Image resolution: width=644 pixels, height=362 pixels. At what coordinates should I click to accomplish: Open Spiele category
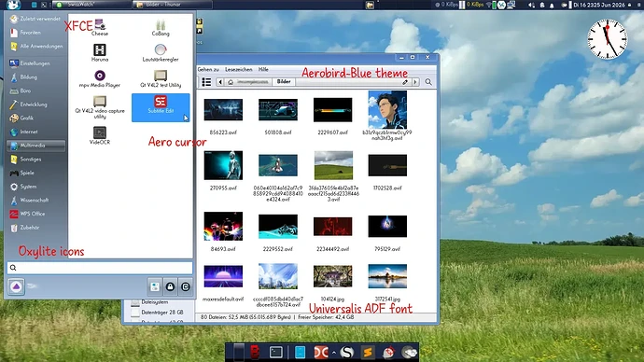(x=35, y=173)
